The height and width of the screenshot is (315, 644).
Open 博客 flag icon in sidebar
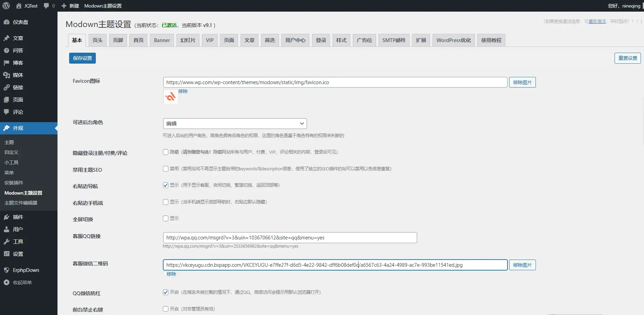tap(7, 63)
